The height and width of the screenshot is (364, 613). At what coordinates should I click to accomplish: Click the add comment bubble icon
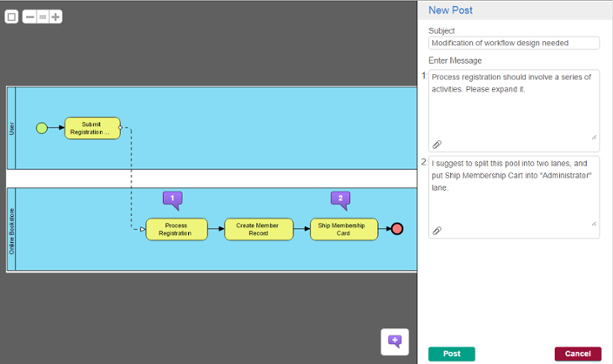395,342
